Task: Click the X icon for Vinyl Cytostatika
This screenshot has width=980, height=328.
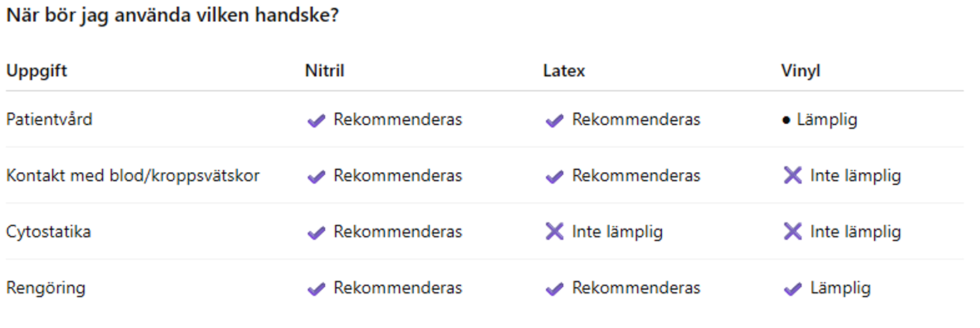Action: coord(792,231)
